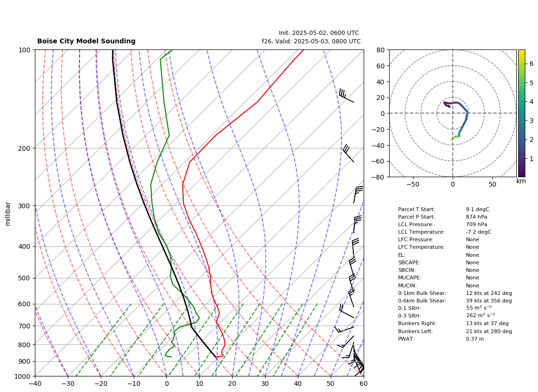Click the 'f26, Valid: 2025-05-03, 0800 UTC' line
The width and height of the screenshot is (538, 392).
311,41
